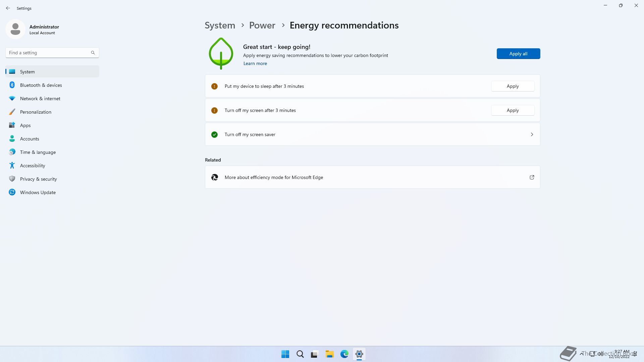The width and height of the screenshot is (644, 362).
Task: Open Privacy & security settings
Action: (x=38, y=179)
